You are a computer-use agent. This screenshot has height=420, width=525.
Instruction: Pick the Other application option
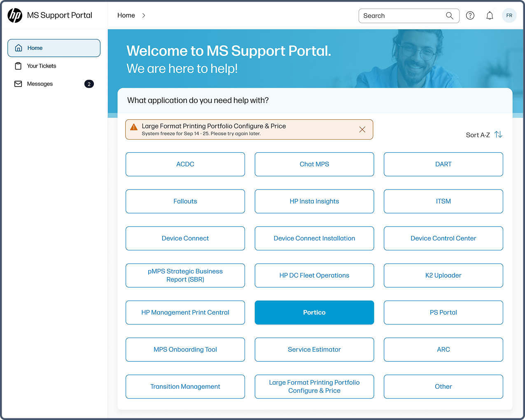tap(443, 387)
